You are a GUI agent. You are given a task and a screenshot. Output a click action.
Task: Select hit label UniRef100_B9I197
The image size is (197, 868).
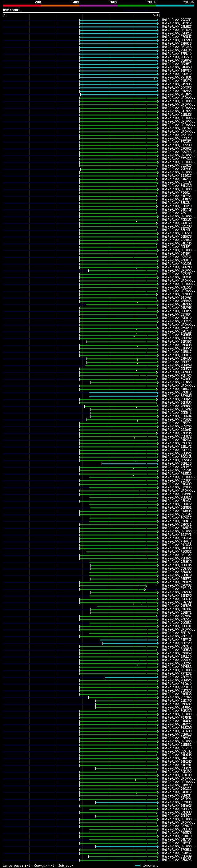177,514
